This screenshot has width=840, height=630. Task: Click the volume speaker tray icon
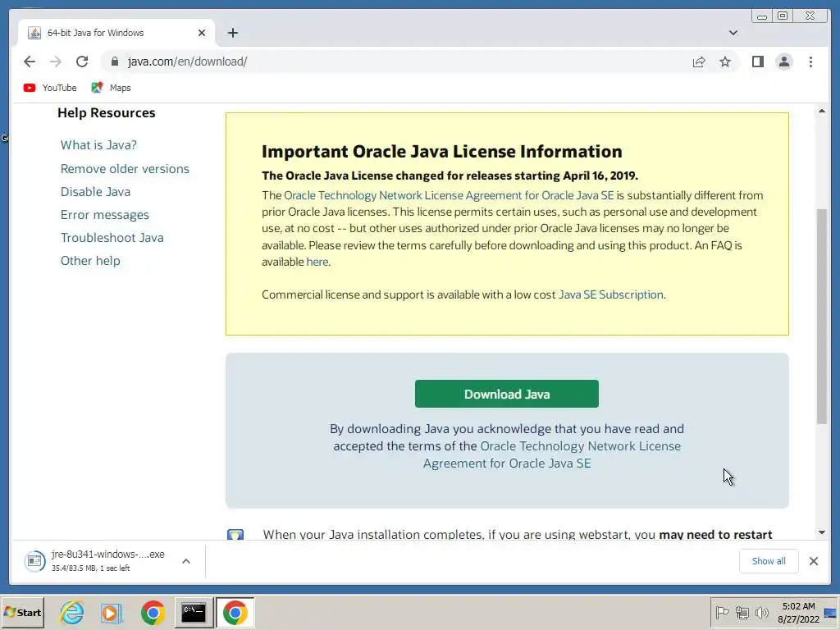tap(761, 612)
